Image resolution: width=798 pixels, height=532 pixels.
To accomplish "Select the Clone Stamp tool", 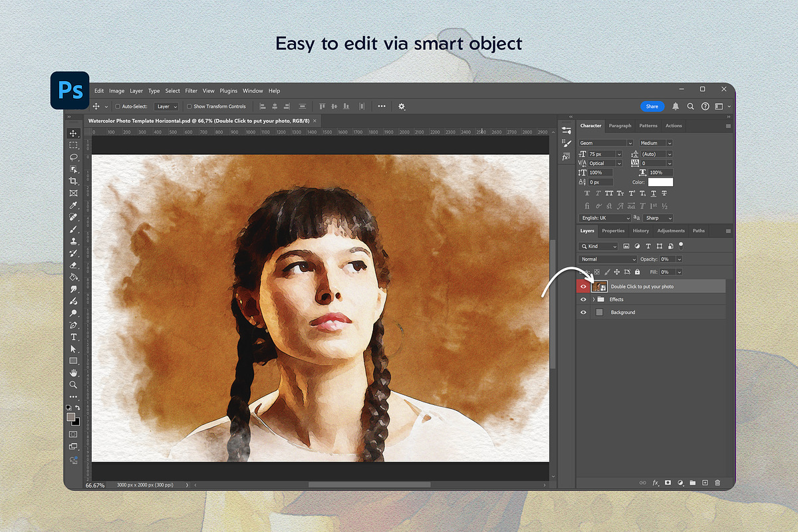I will point(73,241).
